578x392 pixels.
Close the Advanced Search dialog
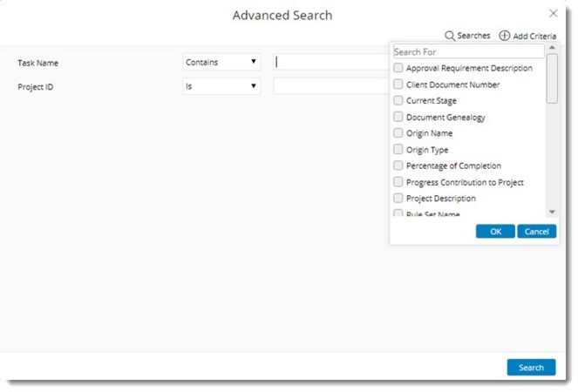tap(554, 14)
